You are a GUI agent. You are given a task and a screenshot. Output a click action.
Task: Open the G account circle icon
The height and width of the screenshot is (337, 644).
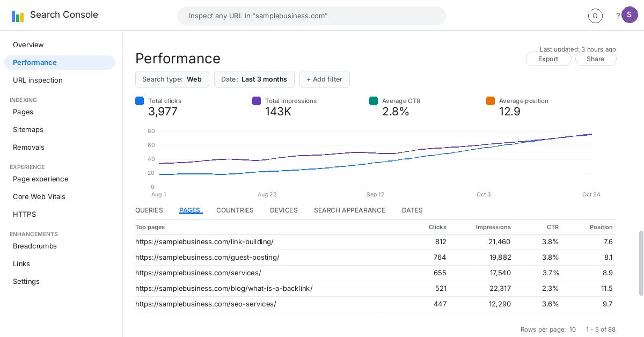click(x=595, y=16)
